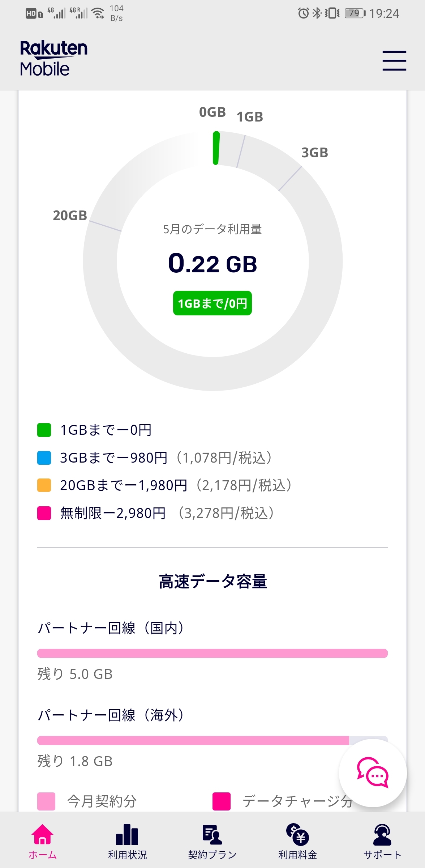Tap the データチャージ分 magenta swatch
The image size is (425, 868).
222,801
